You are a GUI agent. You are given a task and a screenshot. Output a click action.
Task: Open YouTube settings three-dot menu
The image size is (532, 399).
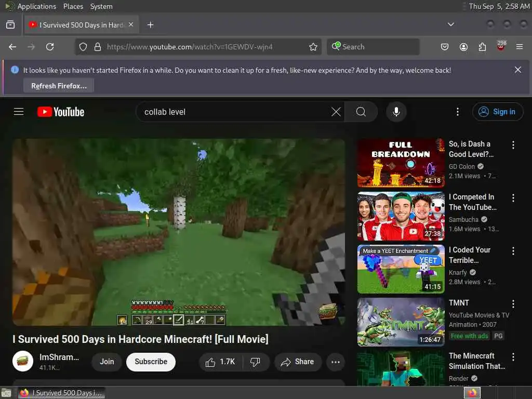(x=457, y=112)
